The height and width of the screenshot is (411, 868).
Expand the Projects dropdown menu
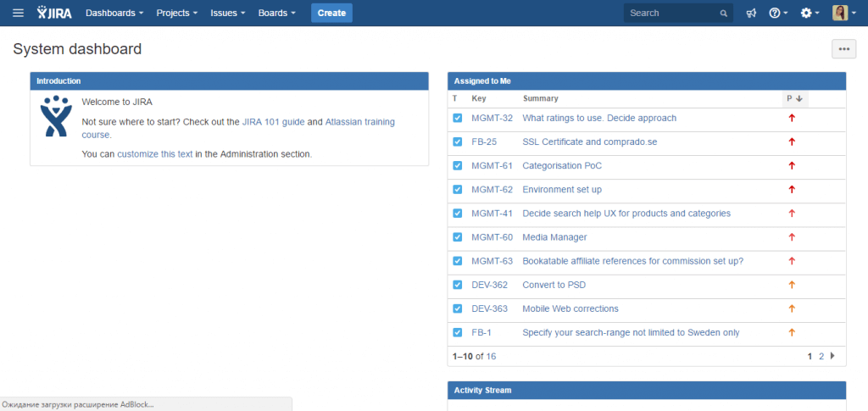[177, 13]
